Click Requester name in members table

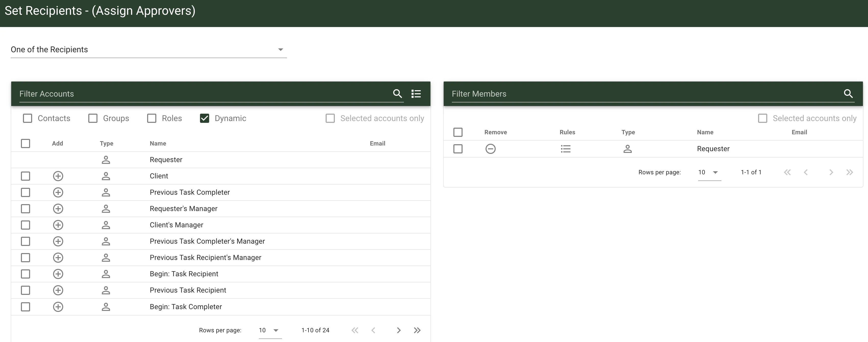tap(713, 149)
